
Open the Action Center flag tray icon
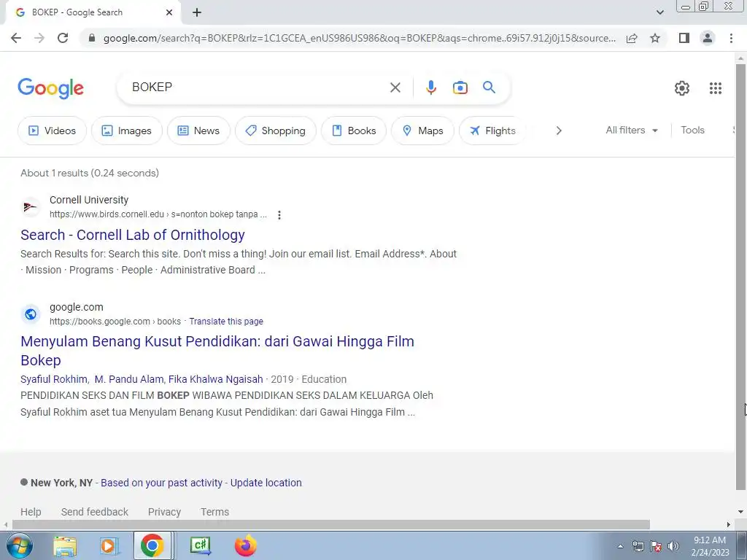[x=656, y=546]
